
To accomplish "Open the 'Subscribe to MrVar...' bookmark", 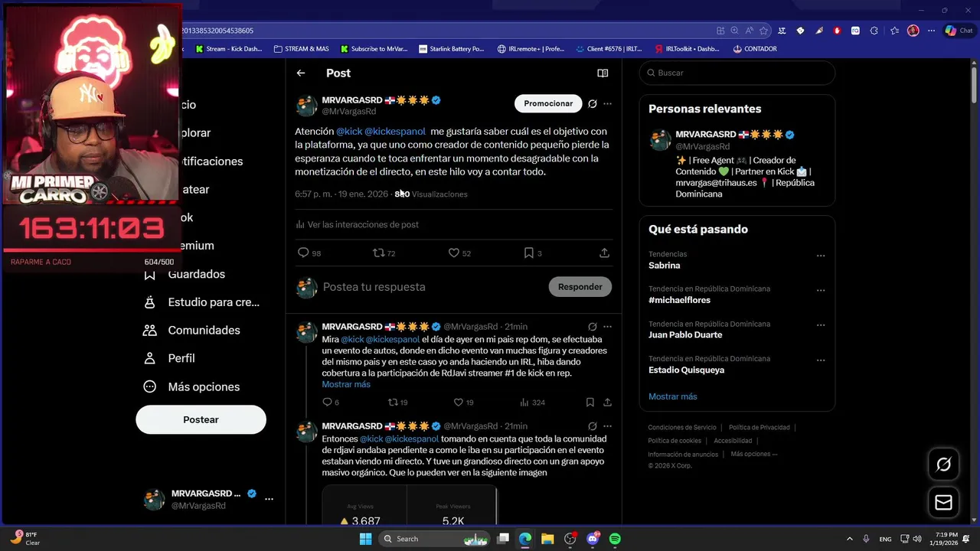I will click(374, 49).
